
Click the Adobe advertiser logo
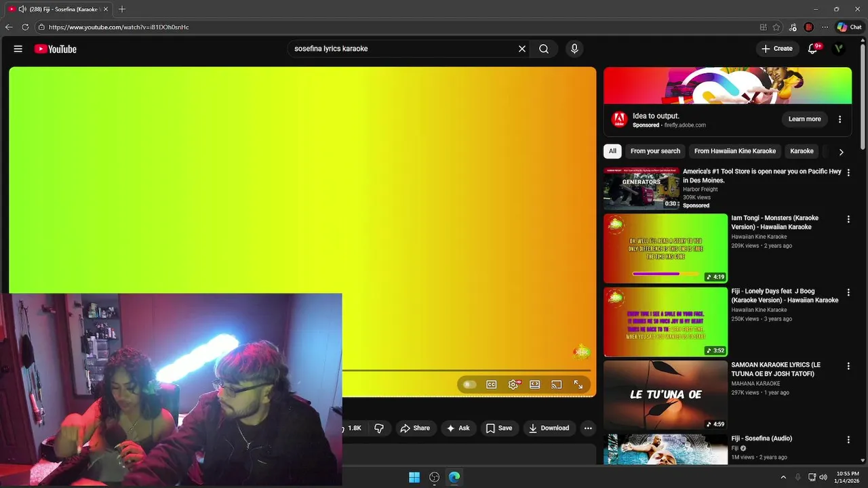pyautogui.click(x=618, y=119)
